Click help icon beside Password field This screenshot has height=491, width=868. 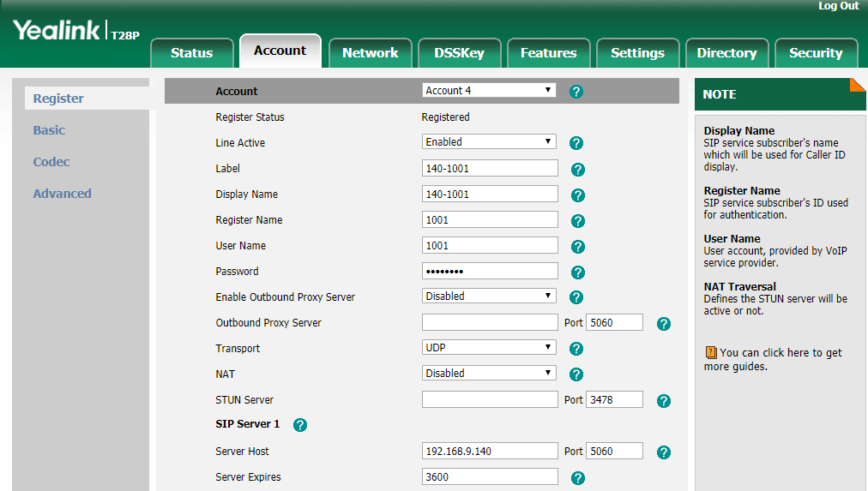[x=578, y=272]
